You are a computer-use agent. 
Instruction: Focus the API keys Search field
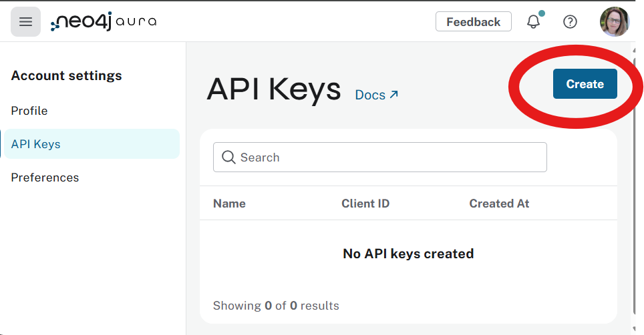click(380, 157)
